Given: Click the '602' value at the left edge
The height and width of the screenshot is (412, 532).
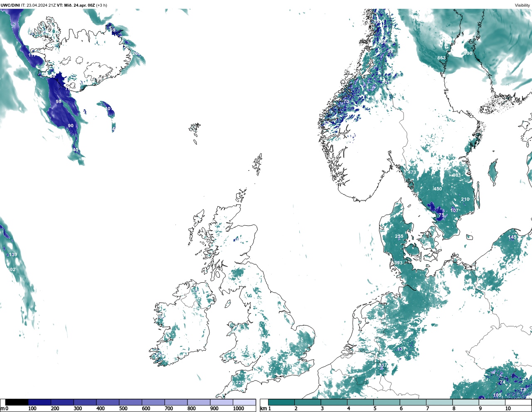Looking at the screenshot, I should 12,269.
